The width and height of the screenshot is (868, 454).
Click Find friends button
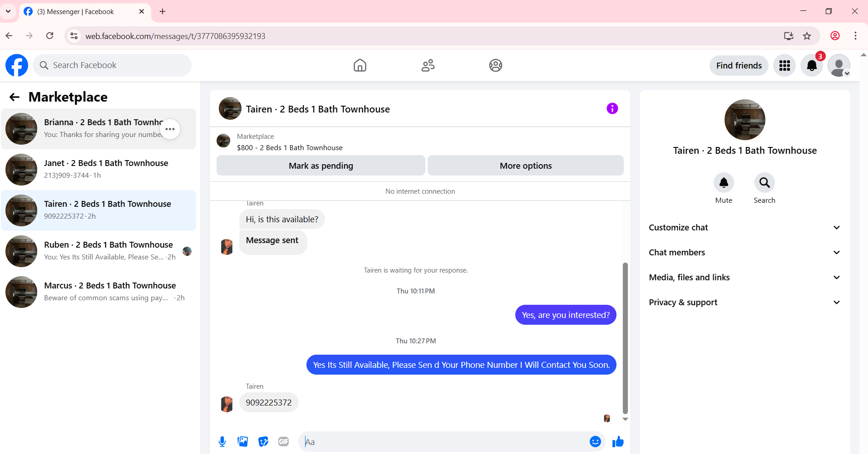(x=739, y=66)
